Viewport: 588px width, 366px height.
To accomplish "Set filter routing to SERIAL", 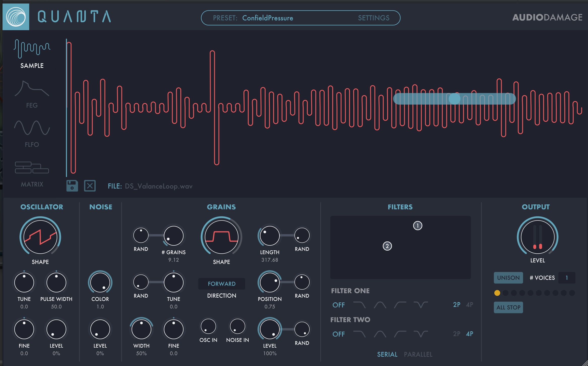I will click(387, 354).
